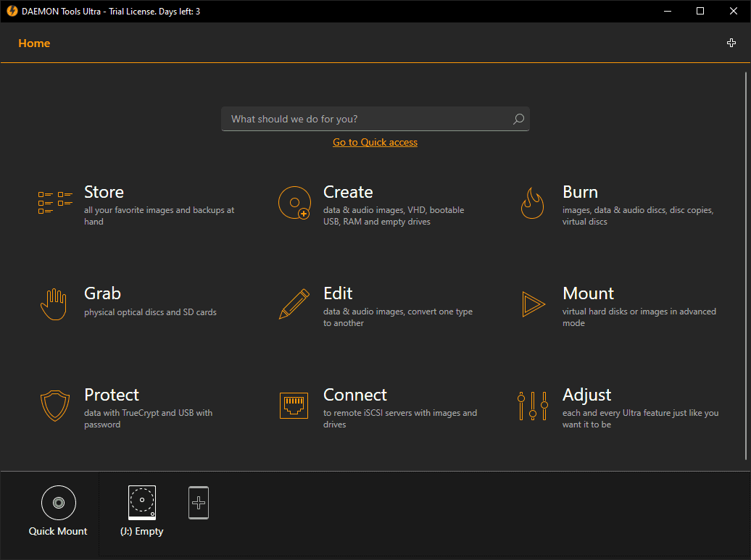
Task: Click the search magnifier icon
Action: (518, 120)
